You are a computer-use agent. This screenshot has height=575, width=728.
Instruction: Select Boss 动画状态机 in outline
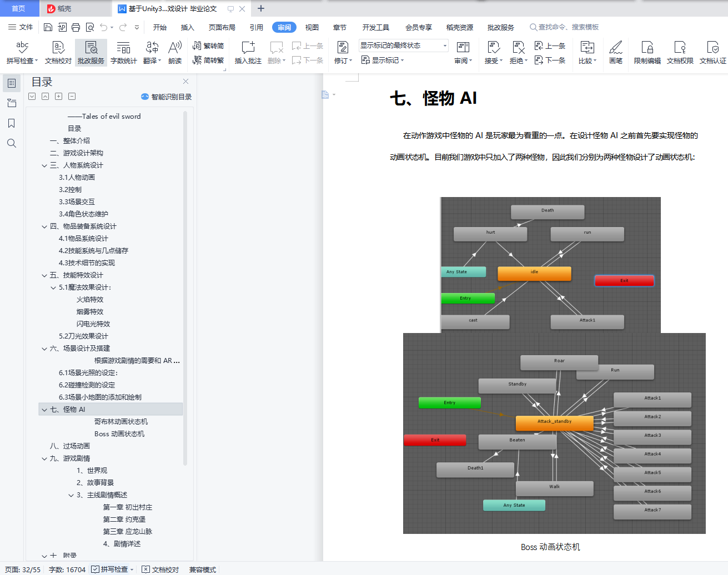click(119, 434)
